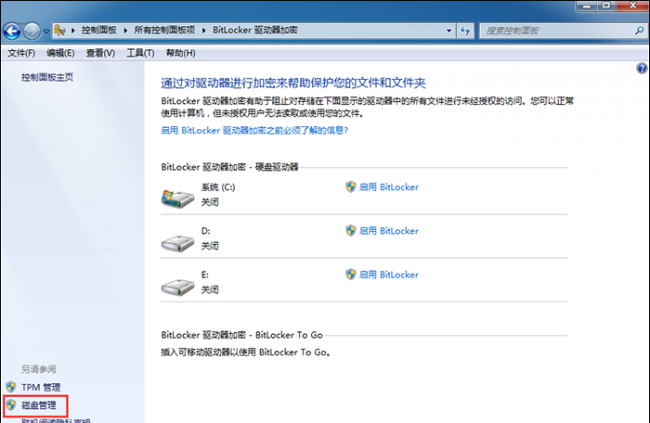This screenshot has height=423, width=650.
Task: Click the BitLocker 驱动器加密 - 硬盘驱动器 section title
Action: coord(230,167)
